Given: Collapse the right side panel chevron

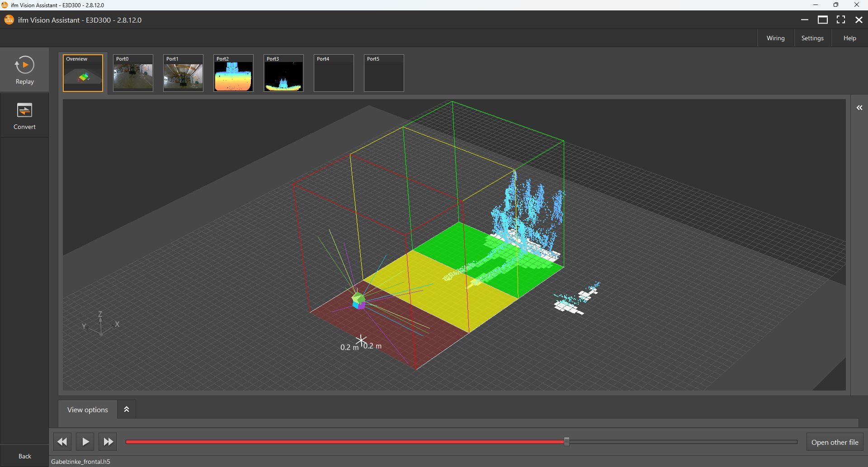Looking at the screenshot, I should click(x=859, y=108).
